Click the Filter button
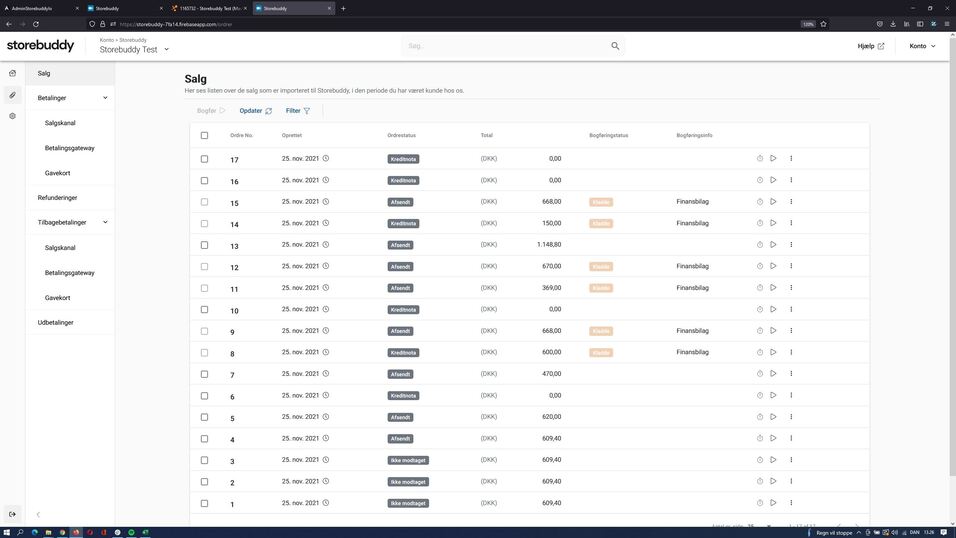Image resolution: width=956 pixels, height=538 pixels. click(x=298, y=111)
